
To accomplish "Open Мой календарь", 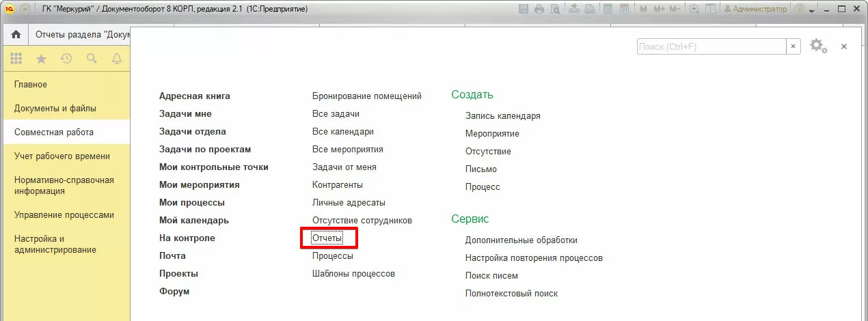I will 194,221.
